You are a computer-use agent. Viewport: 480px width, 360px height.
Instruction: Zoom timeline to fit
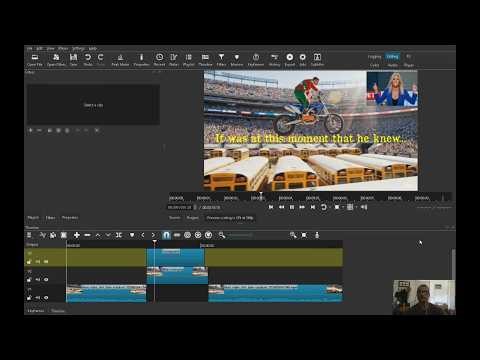(304, 235)
